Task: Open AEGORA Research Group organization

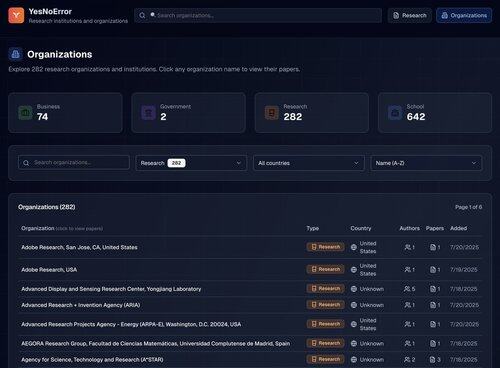Action: (156, 344)
